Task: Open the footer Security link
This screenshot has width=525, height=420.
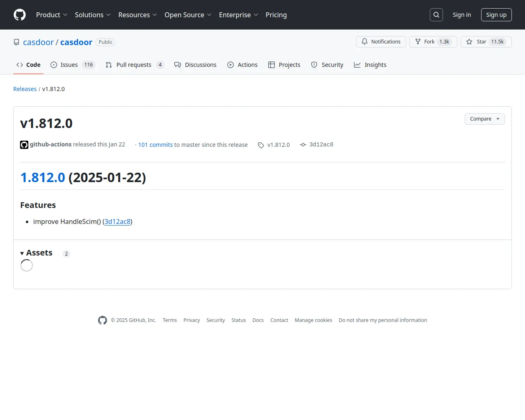Action: point(216,320)
